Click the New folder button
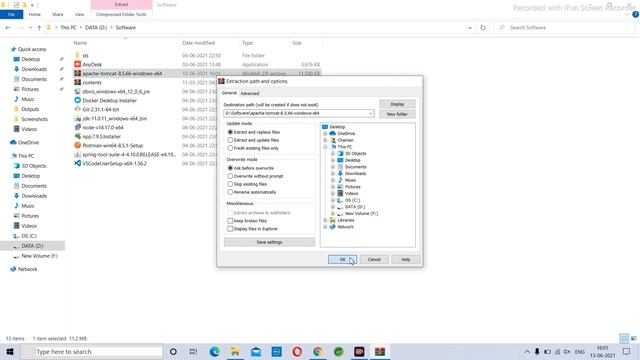The image size is (640, 360). click(397, 114)
